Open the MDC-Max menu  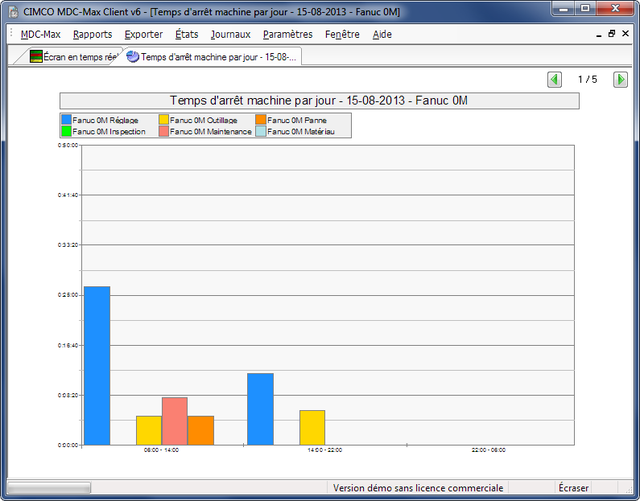click(x=40, y=35)
